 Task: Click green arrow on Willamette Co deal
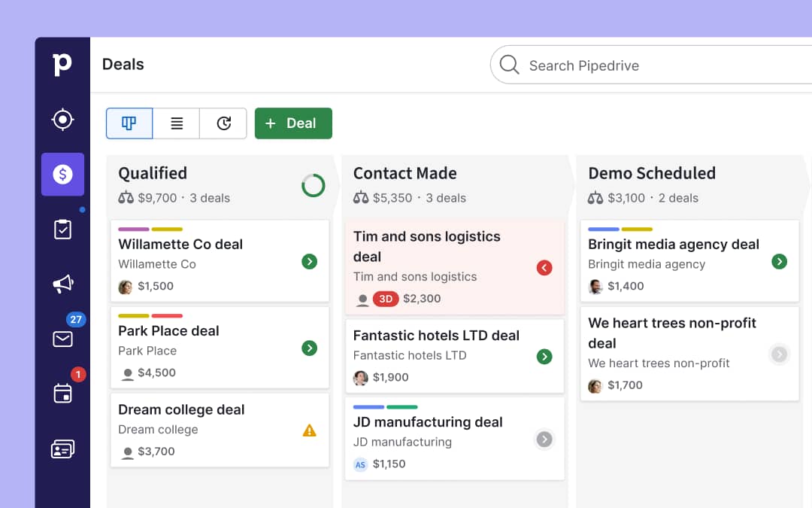(x=309, y=262)
